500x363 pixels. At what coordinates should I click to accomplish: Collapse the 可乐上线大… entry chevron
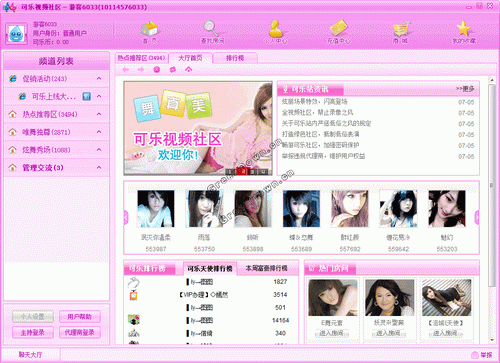click(x=99, y=96)
